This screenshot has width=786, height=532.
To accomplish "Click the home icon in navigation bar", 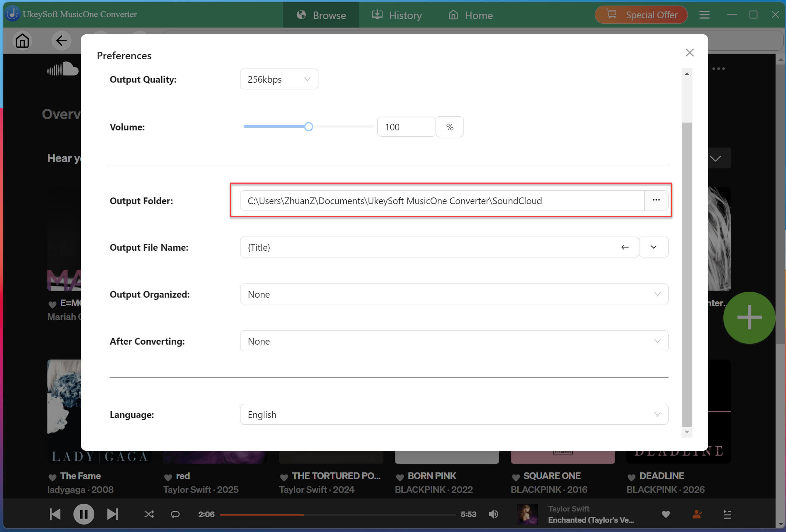I will pos(22,41).
